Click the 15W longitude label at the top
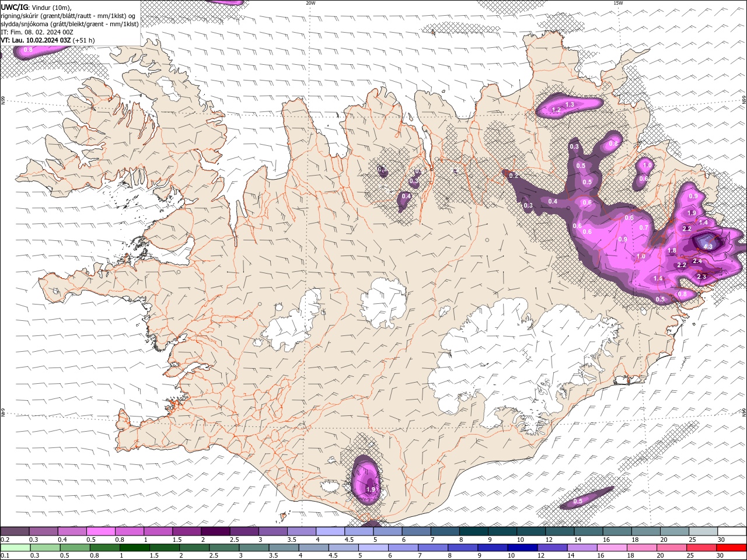The height and width of the screenshot is (560, 747). coord(618,3)
